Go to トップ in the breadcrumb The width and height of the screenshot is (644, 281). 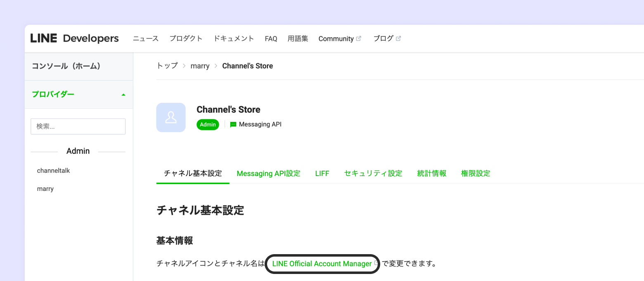pos(167,66)
